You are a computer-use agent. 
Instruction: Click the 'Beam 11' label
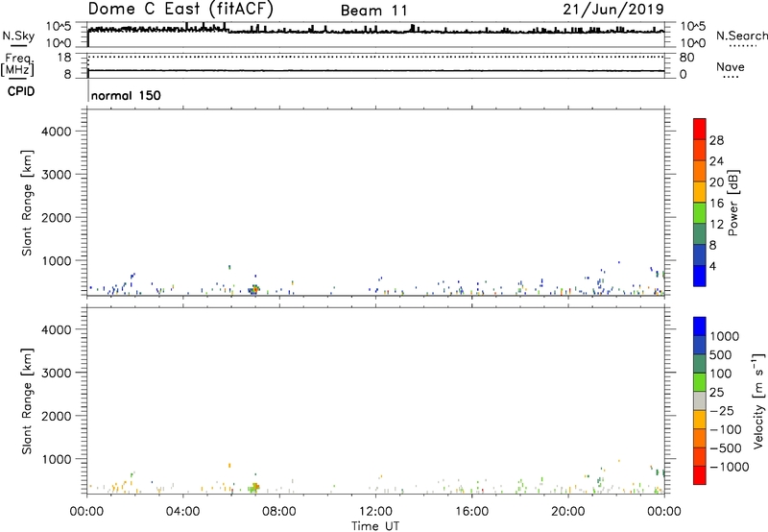(373, 11)
